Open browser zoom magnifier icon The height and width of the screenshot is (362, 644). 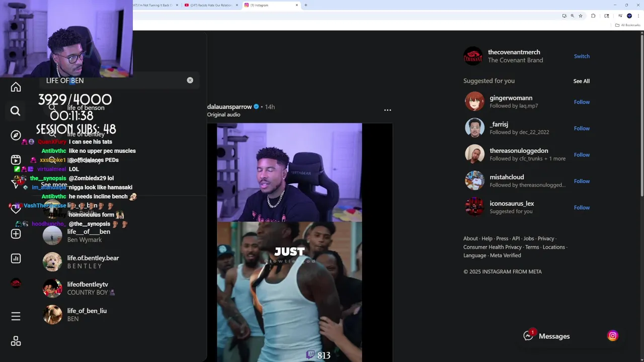pyautogui.click(x=572, y=16)
